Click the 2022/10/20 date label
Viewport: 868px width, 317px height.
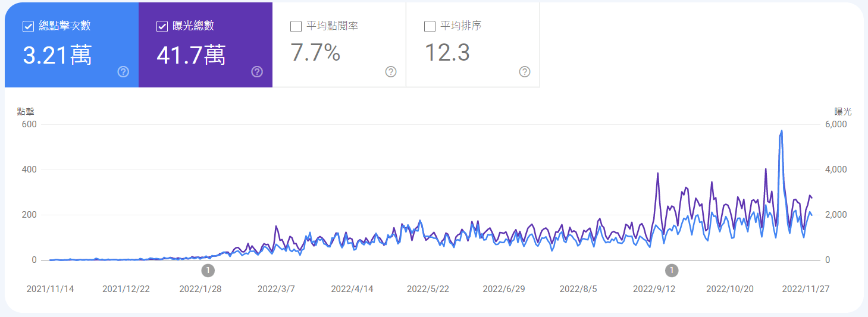pos(730,289)
